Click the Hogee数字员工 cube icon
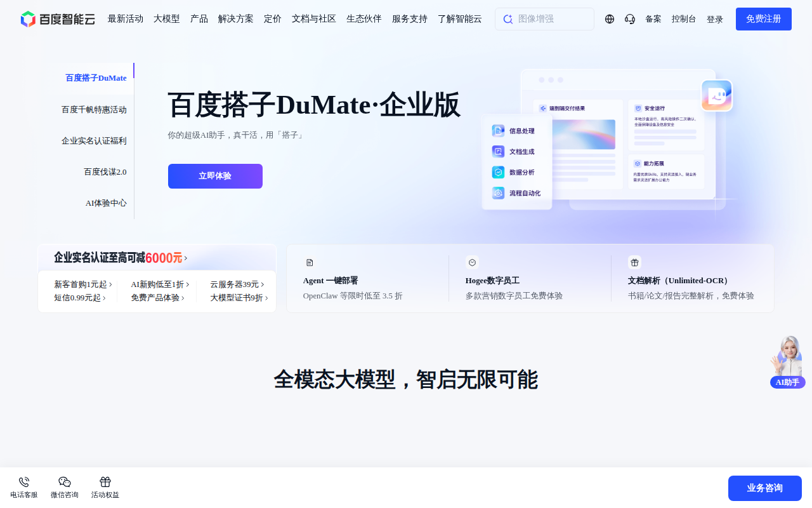812x508 pixels. [472, 262]
